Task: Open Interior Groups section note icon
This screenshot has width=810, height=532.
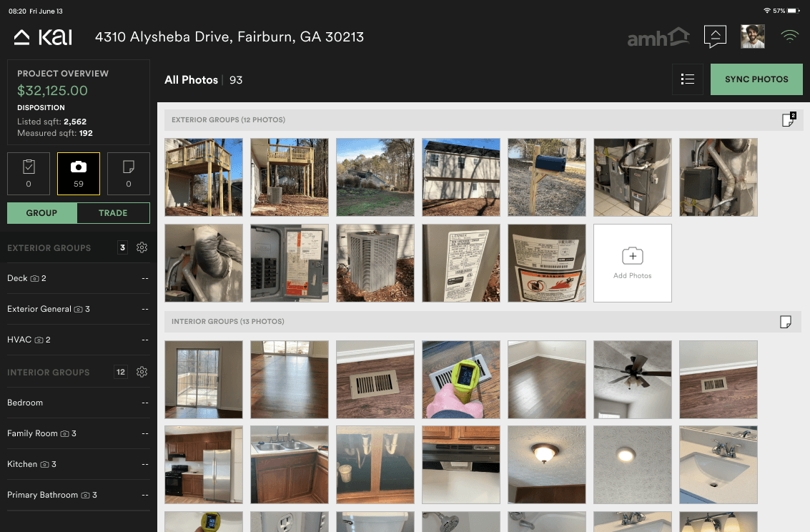Action: point(785,322)
